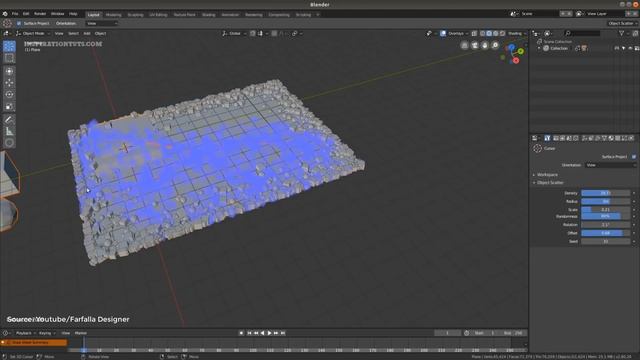Click the toggle camera view icon
The height and width of the screenshot is (360, 640).
pyautogui.click(x=475, y=45)
